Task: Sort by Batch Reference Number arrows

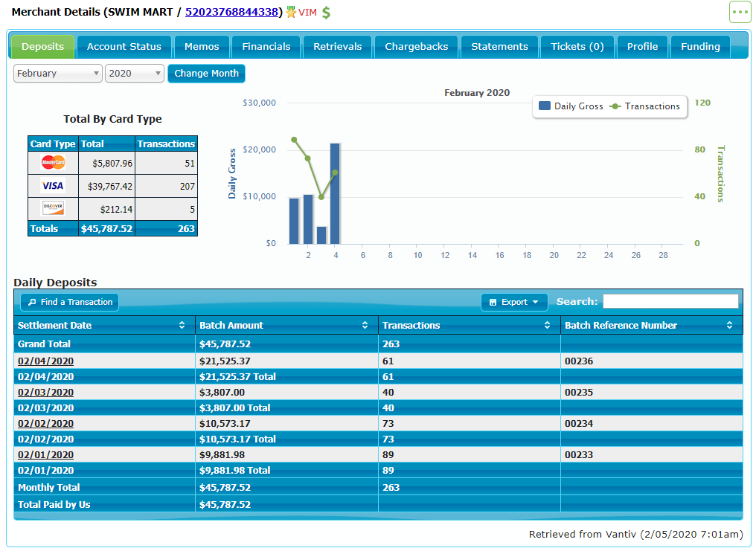Action: [x=729, y=326]
